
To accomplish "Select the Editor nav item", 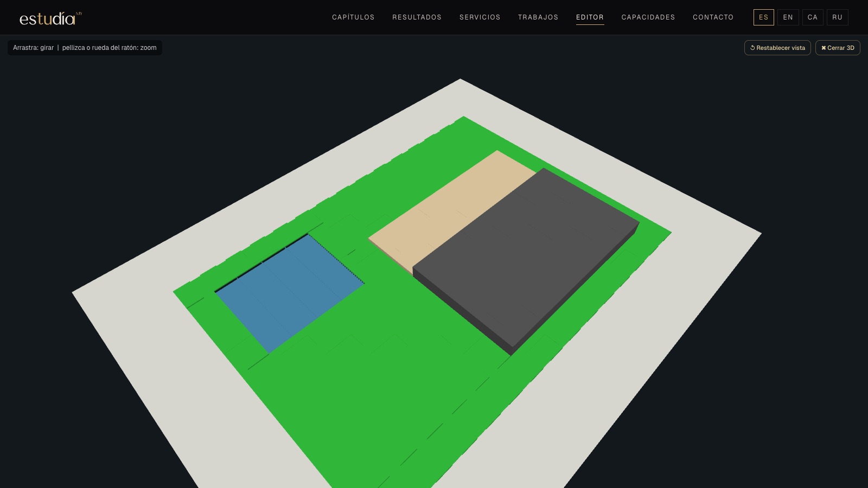I will click(x=590, y=17).
